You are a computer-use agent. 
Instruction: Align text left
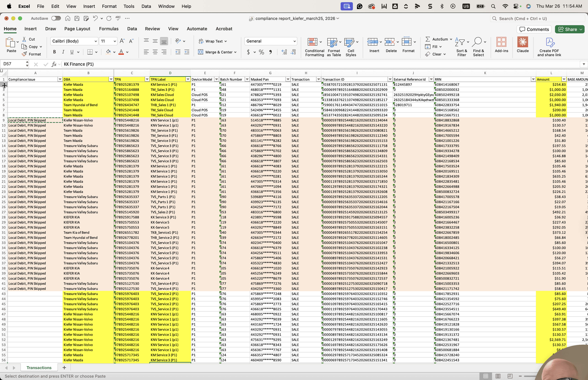(x=146, y=52)
